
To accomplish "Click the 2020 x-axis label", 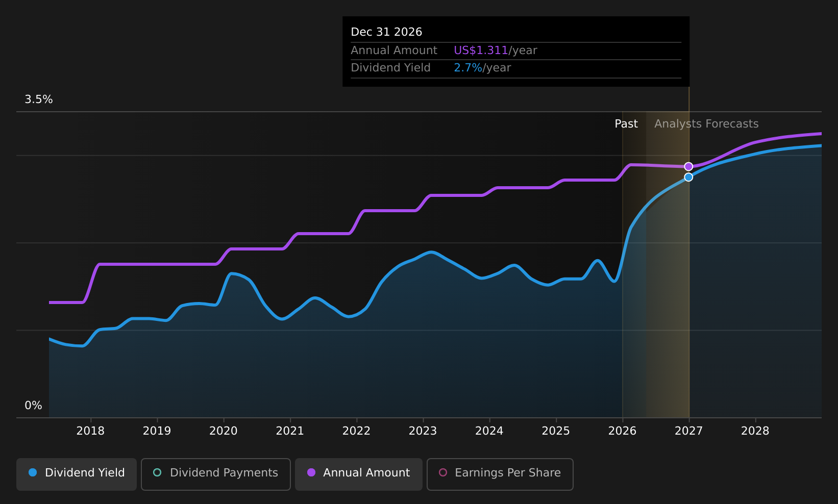I will point(224,431).
